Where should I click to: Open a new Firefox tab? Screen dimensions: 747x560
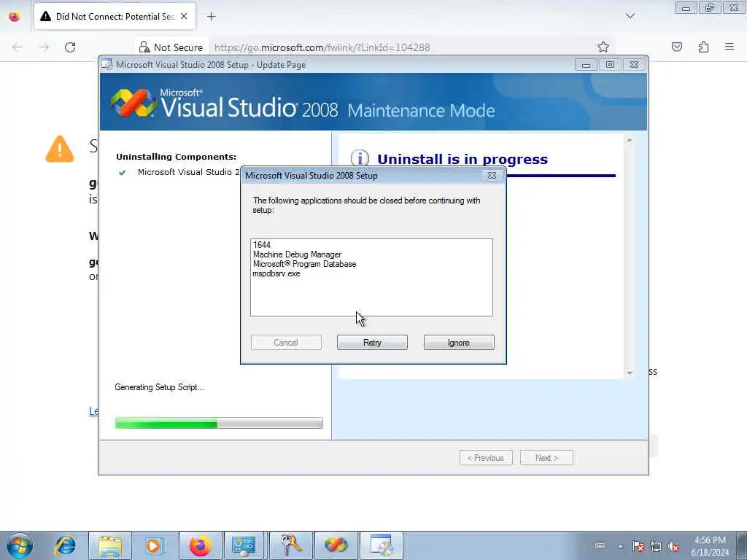[211, 17]
